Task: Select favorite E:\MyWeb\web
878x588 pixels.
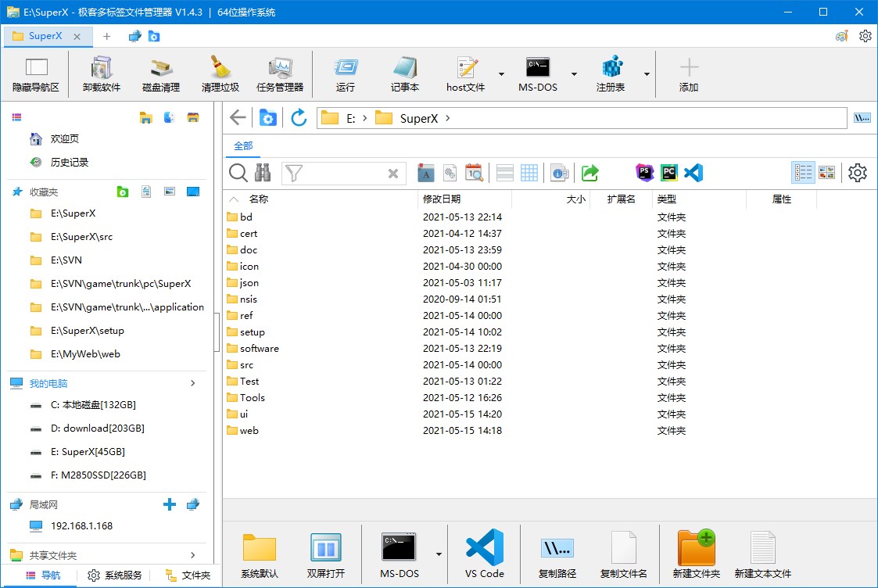Action: point(85,354)
